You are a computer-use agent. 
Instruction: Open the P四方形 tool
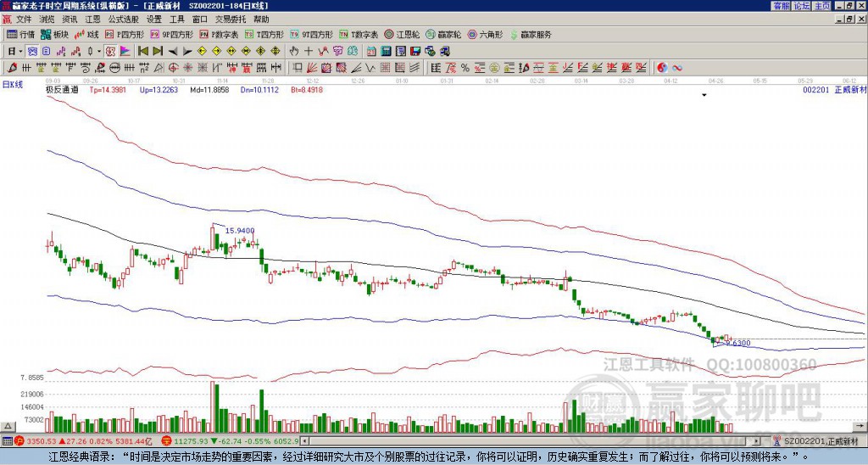point(125,34)
